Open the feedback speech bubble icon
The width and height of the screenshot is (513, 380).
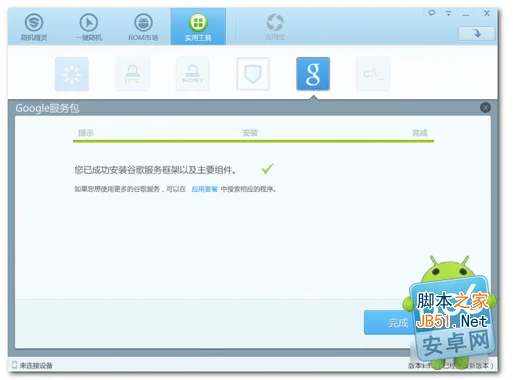(x=432, y=13)
